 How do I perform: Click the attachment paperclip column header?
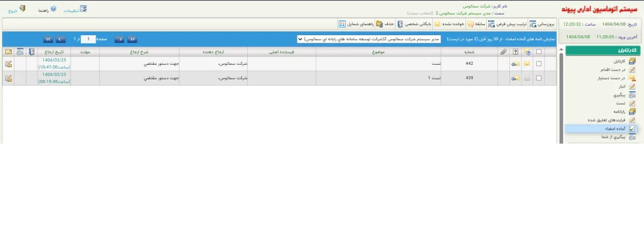(504, 52)
